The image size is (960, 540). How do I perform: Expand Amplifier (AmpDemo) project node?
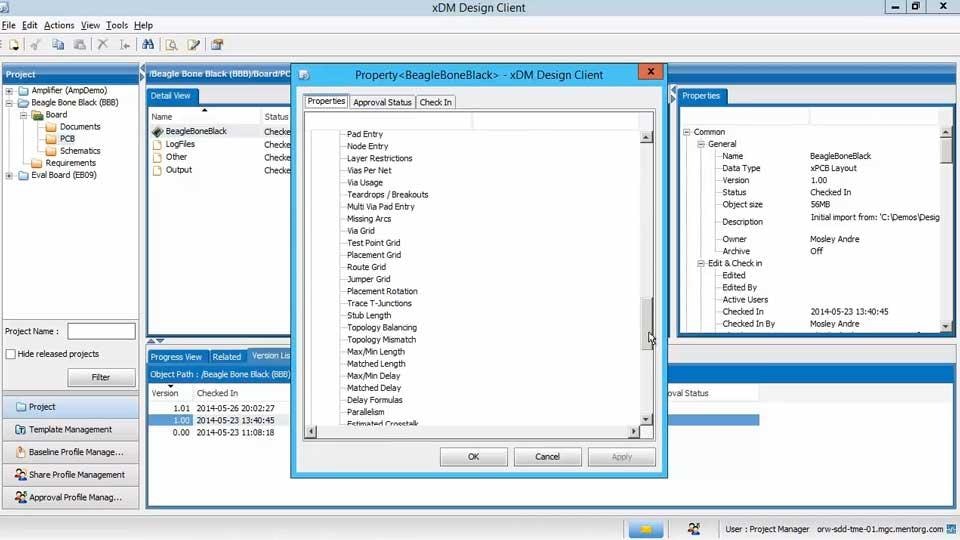(x=9, y=91)
